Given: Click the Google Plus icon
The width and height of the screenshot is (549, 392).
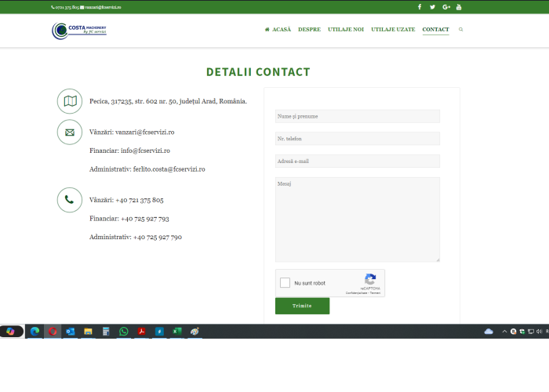Looking at the screenshot, I should click(446, 7).
